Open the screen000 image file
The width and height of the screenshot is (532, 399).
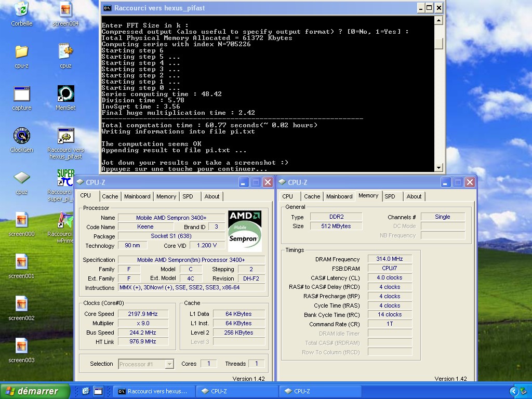21,220
